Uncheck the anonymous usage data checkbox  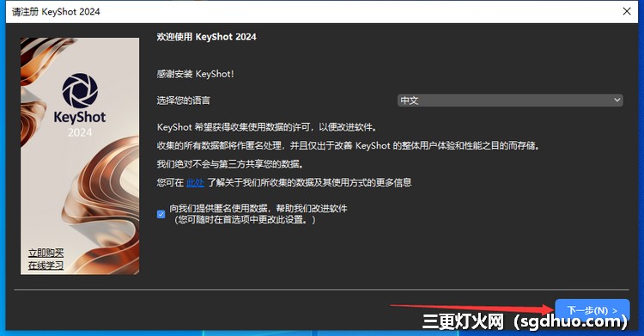pyautogui.click(x=161, y=214)
